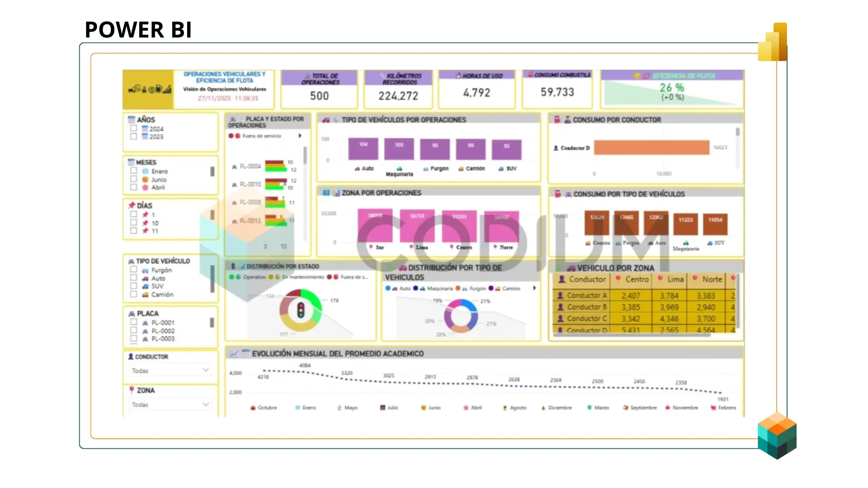Image resolution: width=868 pixels, height=488 pixels.
Task: Click the Eficiencia de Flota 26 % card
Action: [x=672, y=89]
